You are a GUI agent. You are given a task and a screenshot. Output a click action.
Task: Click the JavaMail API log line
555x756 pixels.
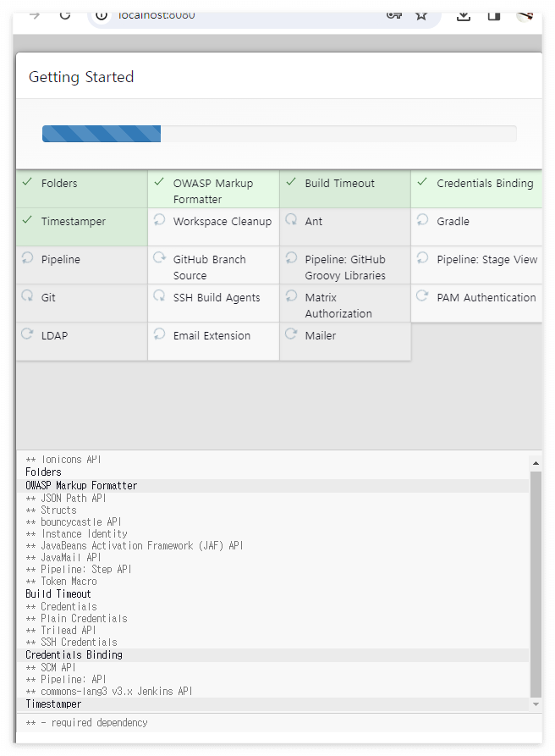pos(63,557)
